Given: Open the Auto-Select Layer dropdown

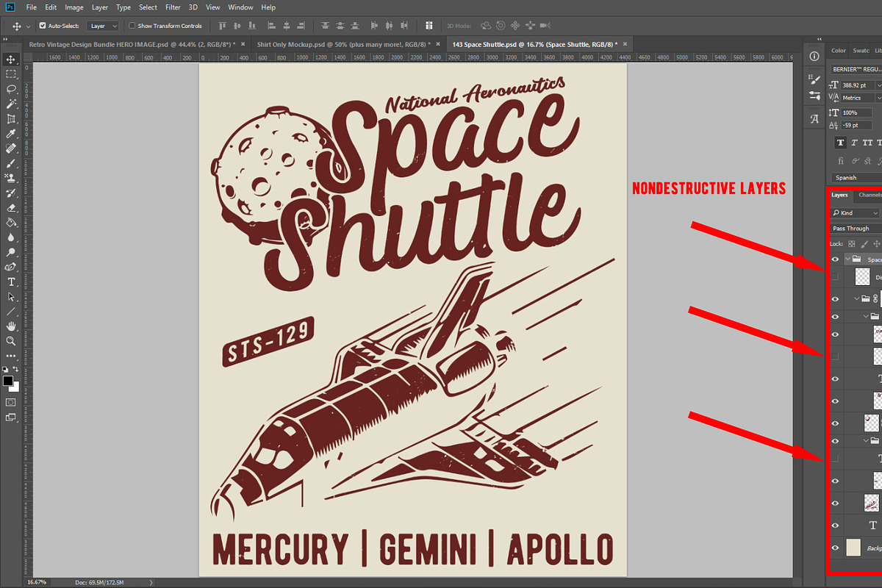Looking at the screenshot, I should pyautogui.click(x=103, y=26).
